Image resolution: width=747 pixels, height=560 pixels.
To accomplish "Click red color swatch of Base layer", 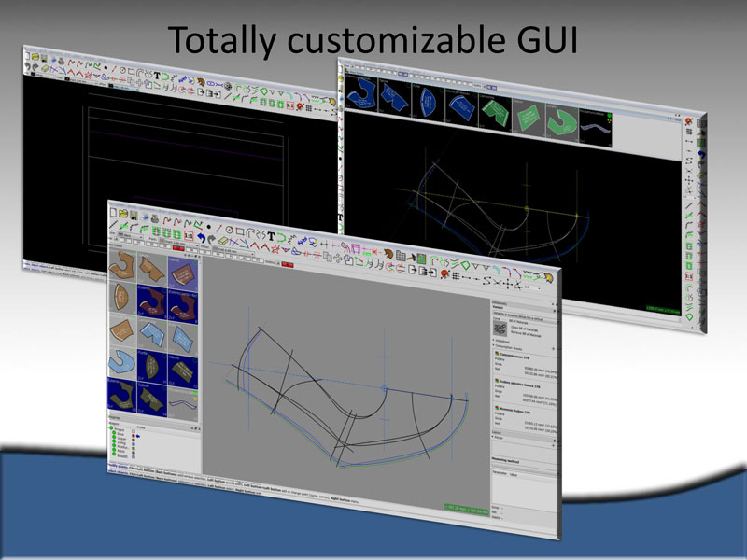I will (134, 436).
